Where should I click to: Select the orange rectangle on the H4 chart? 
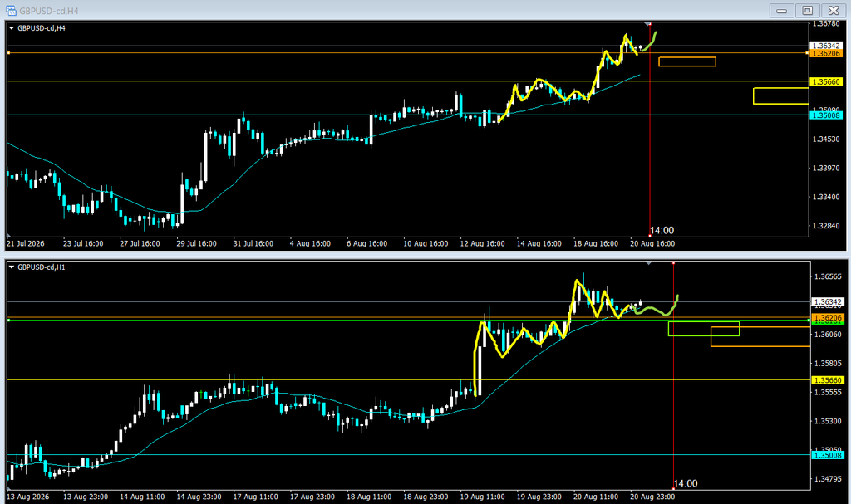[687, 61]
